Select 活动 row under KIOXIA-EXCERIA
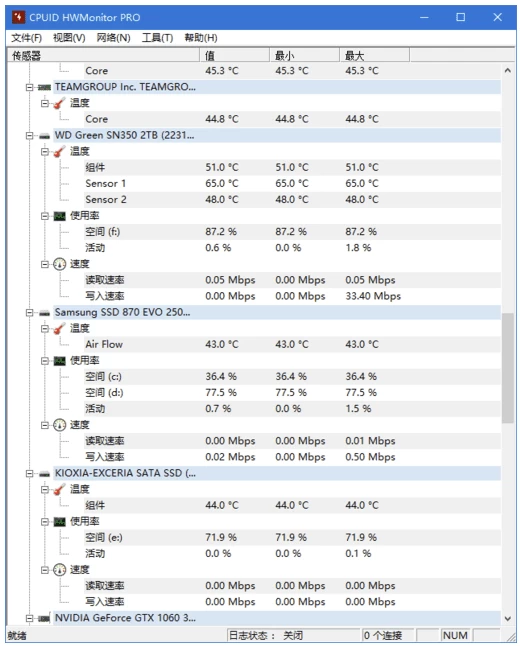 [292, 554]
